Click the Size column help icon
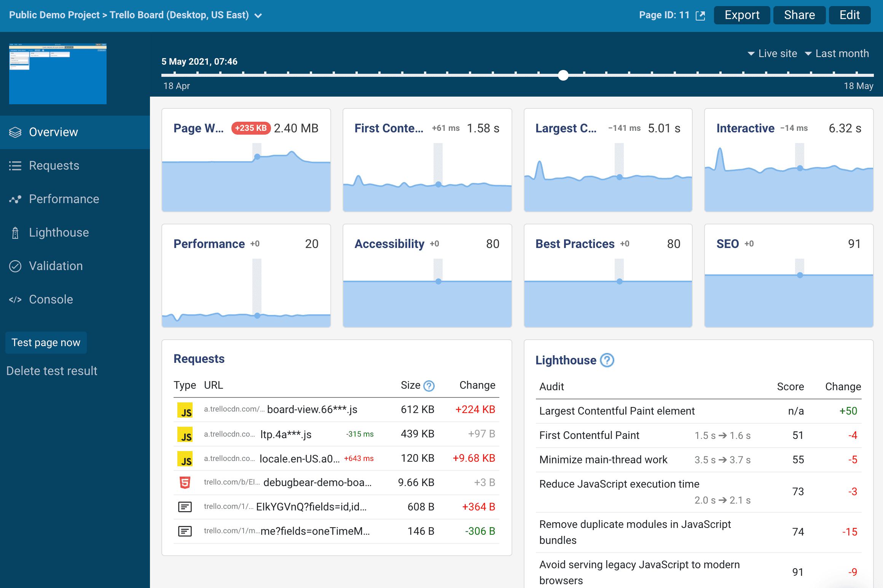This screenshot has width=883, height=588. pos(429,386)
